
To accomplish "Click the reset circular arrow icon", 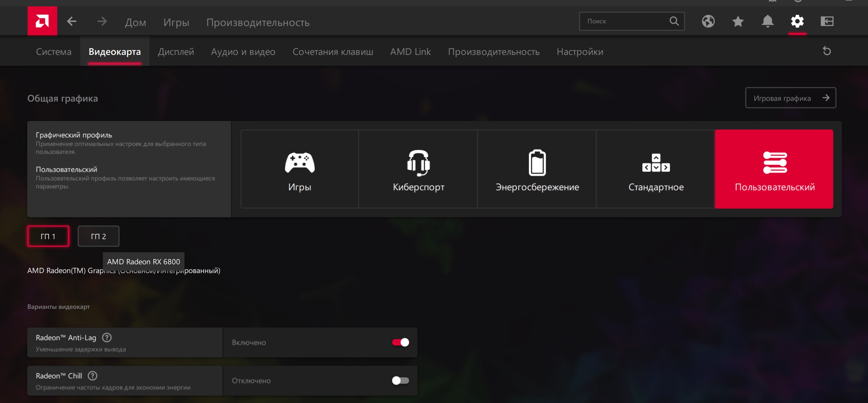I will pos(827,51).
